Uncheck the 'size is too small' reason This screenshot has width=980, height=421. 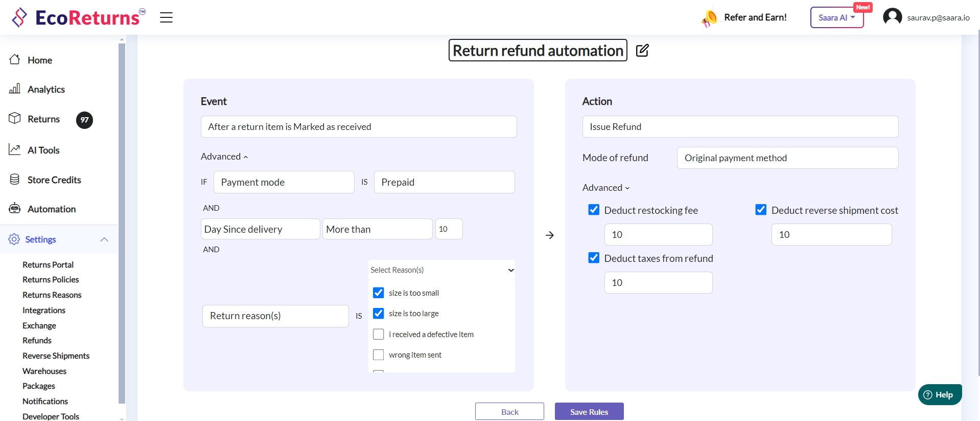(379, 293)
